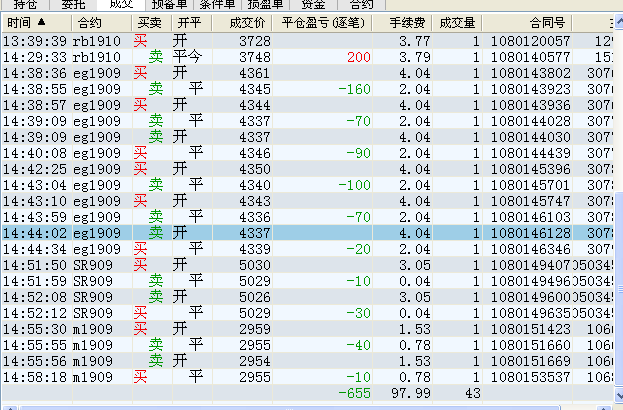The width and height of the screenshot is (623, 410).
Task: Select the 14:29:33 rb1910 row with 200 profit
Action: tap(300, 57)
